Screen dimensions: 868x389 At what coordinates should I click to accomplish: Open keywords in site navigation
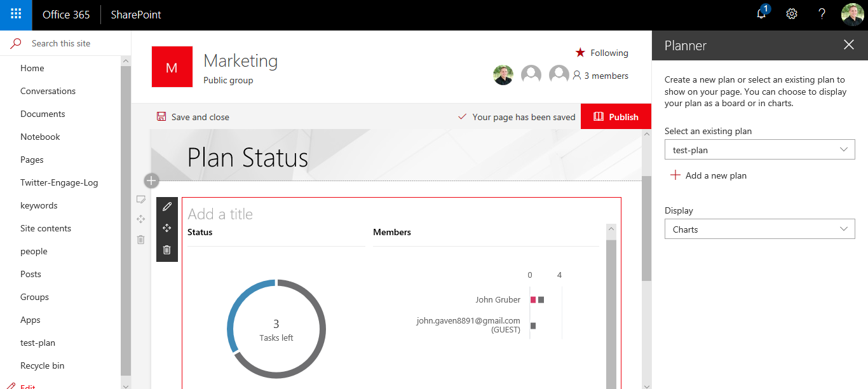point(39,205)
